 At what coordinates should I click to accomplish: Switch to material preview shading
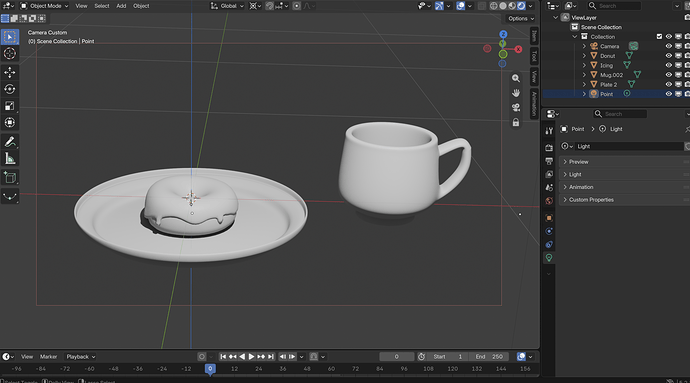[512, 6]
